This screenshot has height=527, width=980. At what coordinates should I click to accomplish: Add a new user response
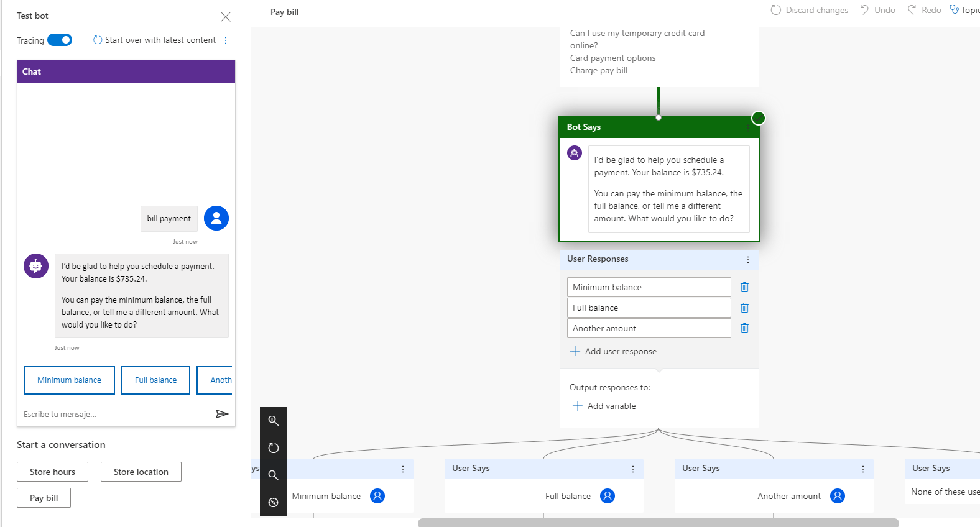click(x=613, y=351)
